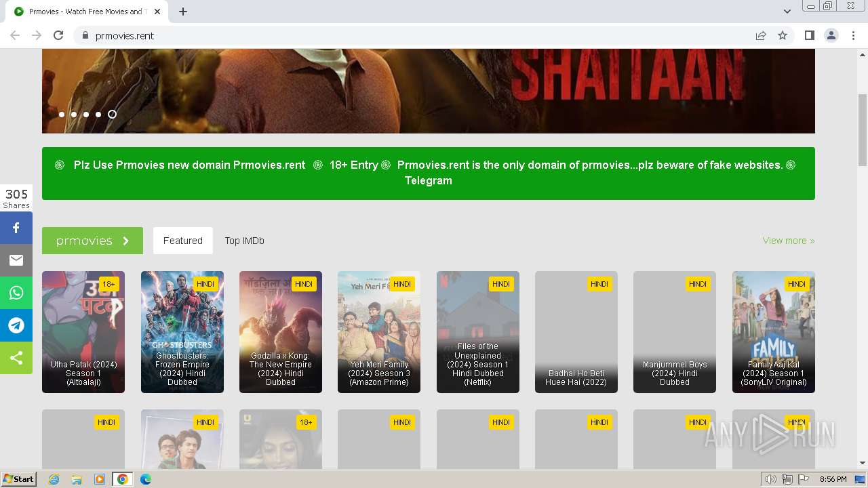Open Family Aaj Kal Season 1 card
Viewport: 868px width, 488px height.
pos(774,332)
